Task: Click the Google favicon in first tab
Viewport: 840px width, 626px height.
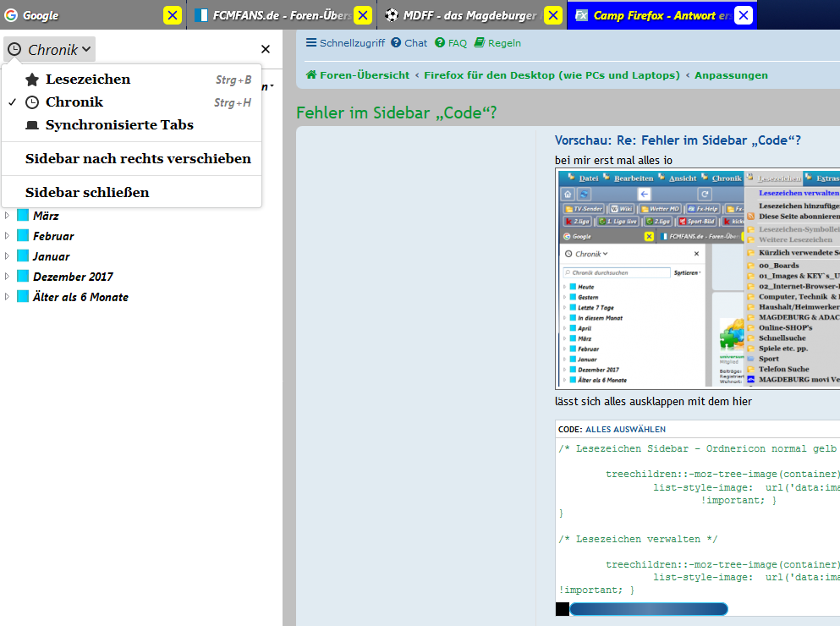Action: 11,15
